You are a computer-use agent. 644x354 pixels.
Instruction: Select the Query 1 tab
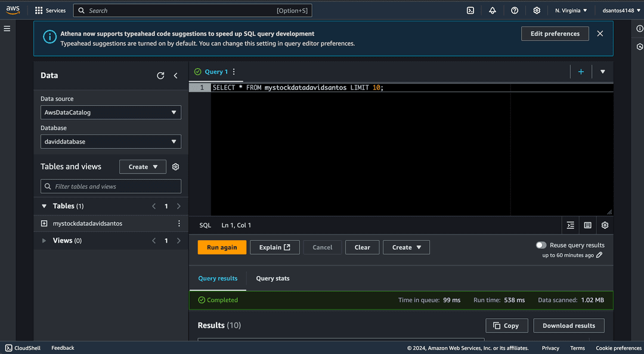point(216,72)
